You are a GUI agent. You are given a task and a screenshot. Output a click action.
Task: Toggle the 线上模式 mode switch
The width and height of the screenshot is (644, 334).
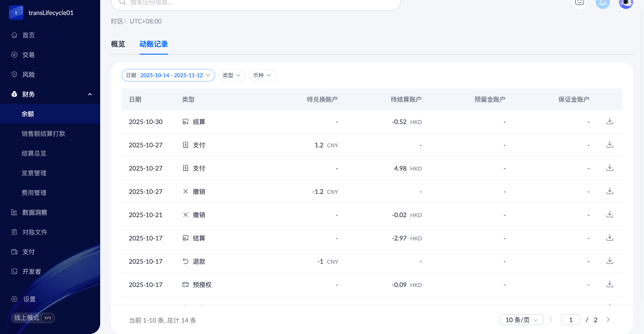coord(48,318)
